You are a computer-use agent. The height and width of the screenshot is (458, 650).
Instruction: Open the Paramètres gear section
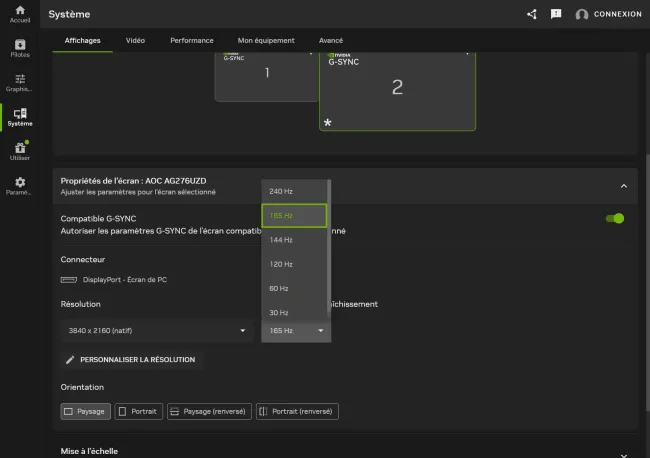point(20,186)
